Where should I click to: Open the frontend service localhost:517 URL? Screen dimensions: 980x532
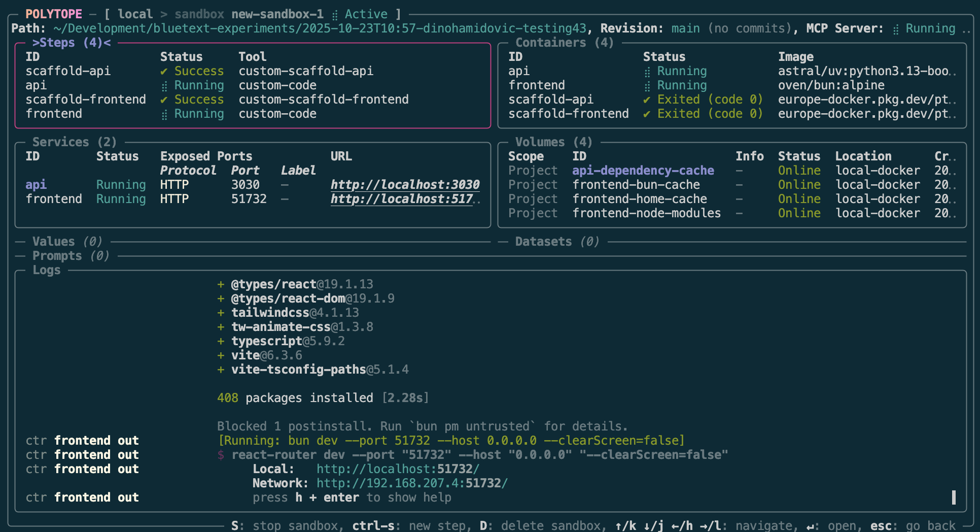click(402, 199)
